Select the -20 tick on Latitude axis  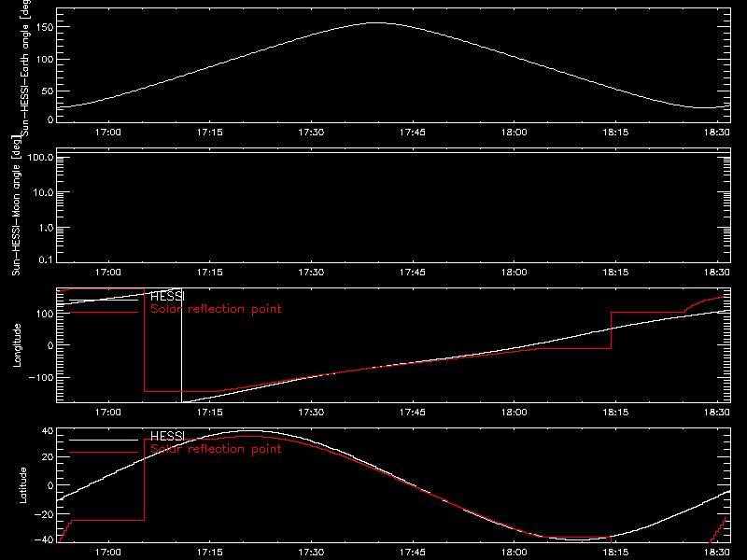44,514
